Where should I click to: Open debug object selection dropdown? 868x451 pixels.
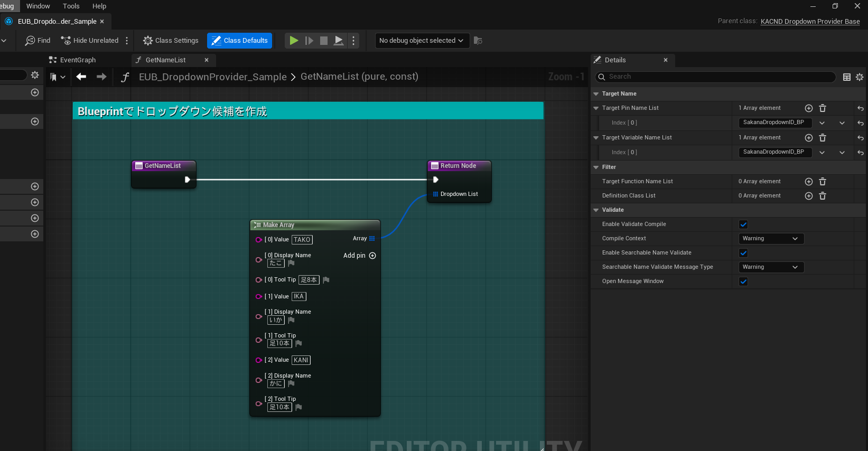coord(422,41)
